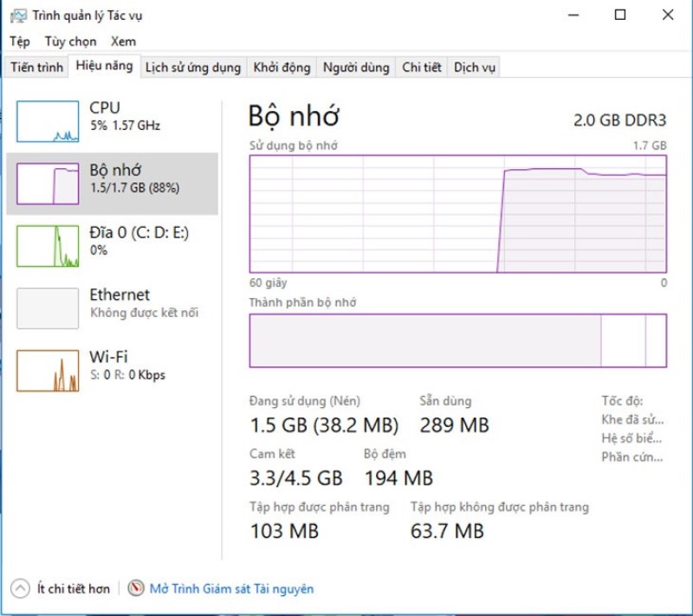This screenshot has width=693, height=616.
Task: Click the Mở Trình Giám sát Tài nguyên link
Action: [231, 589]
